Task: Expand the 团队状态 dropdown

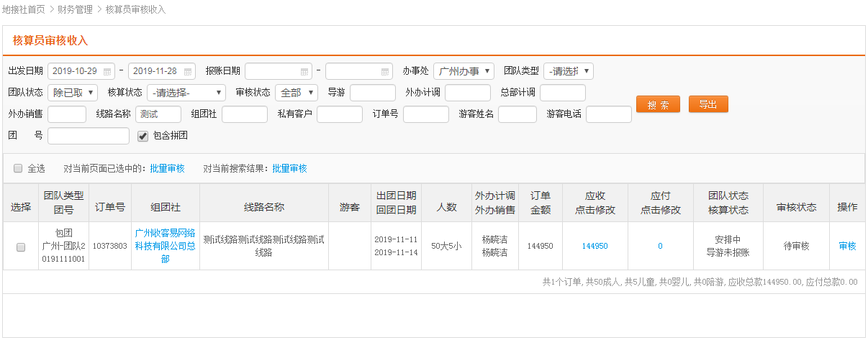Action: coord(73,93)
